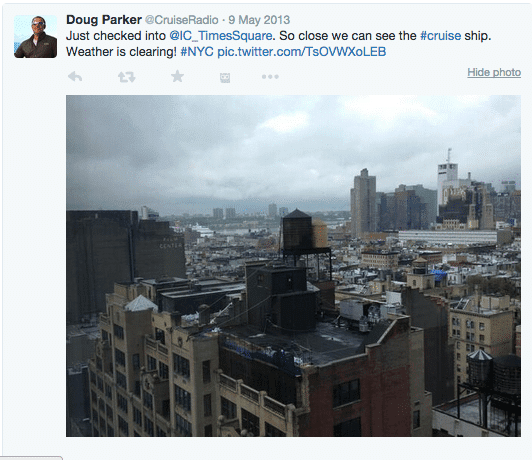Select the #cruise hashtag
The width and height of the screenshot is (532, 460).
[x=440, y=36]
